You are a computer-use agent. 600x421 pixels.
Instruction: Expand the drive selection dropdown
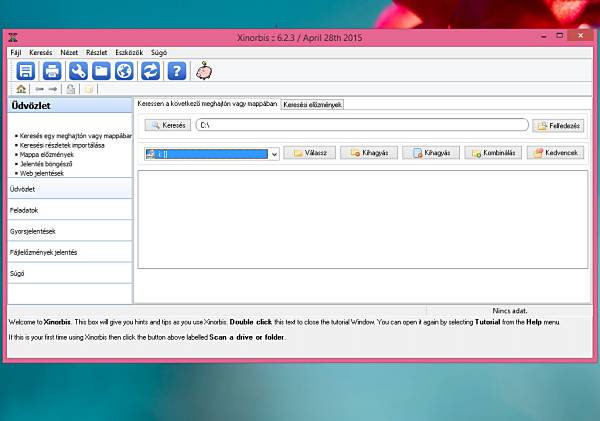click(274, 154)
